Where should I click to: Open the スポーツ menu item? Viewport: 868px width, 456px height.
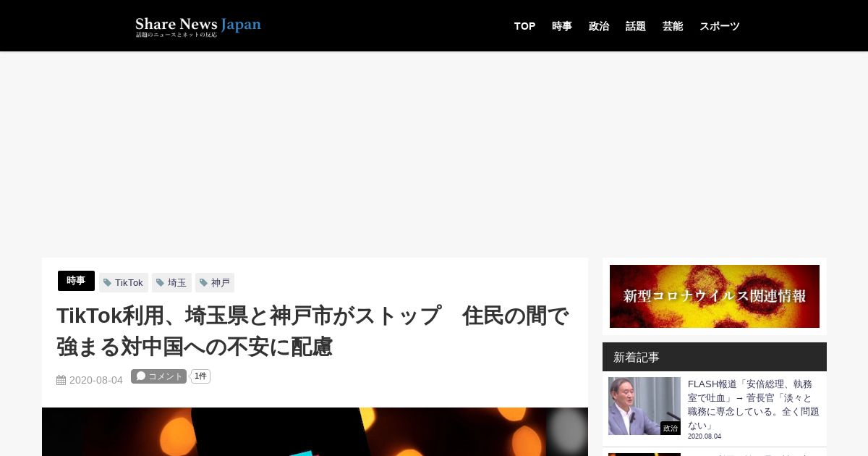tap(720, 26)
